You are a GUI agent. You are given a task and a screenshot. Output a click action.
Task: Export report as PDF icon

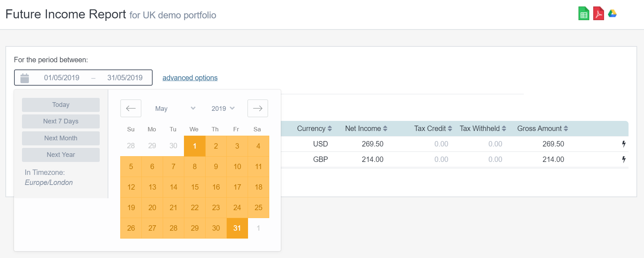(598, 14)
